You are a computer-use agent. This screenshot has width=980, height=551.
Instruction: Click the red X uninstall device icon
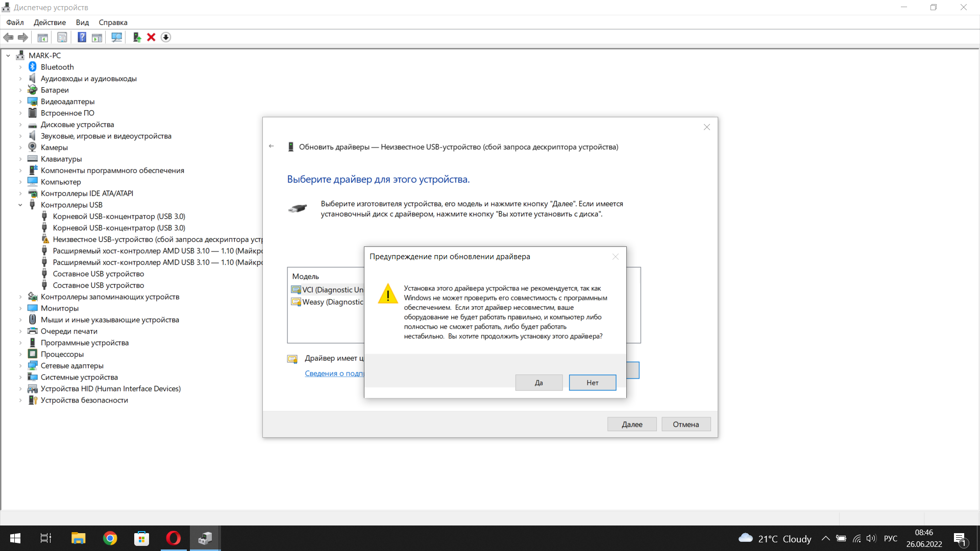click(151, 37)
